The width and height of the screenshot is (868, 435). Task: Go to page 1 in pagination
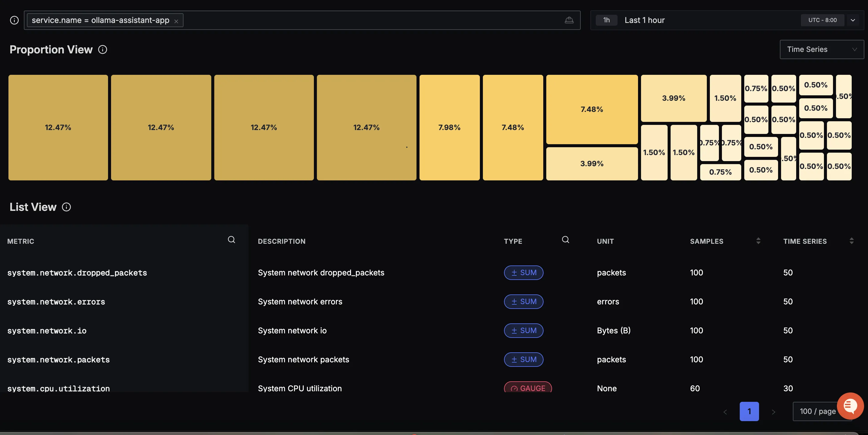click(749, 411)
